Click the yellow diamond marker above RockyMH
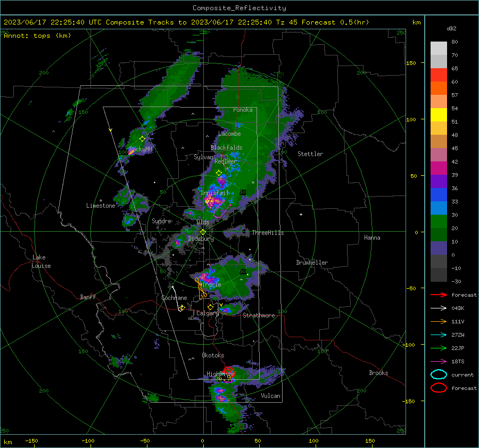Image resolution: width=479 pixels, height=448 pixels. pyautogui.click(x=142, y=139)
